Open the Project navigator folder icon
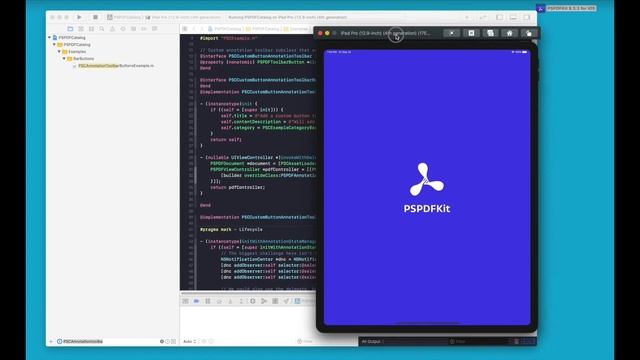Viewport: 640px width, 360px height. click(x=70, y=29)
